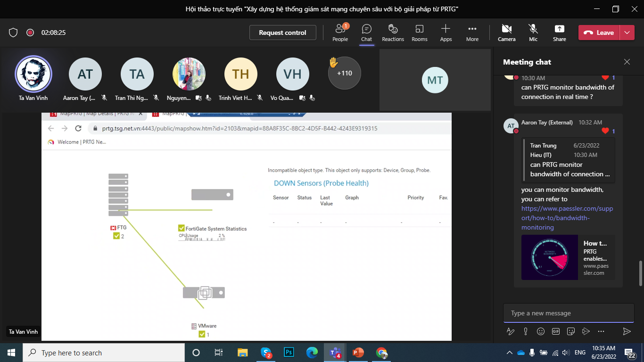Open the ENG language switcher
Viewport: 644px width, 362px height.
pos(580,353)
